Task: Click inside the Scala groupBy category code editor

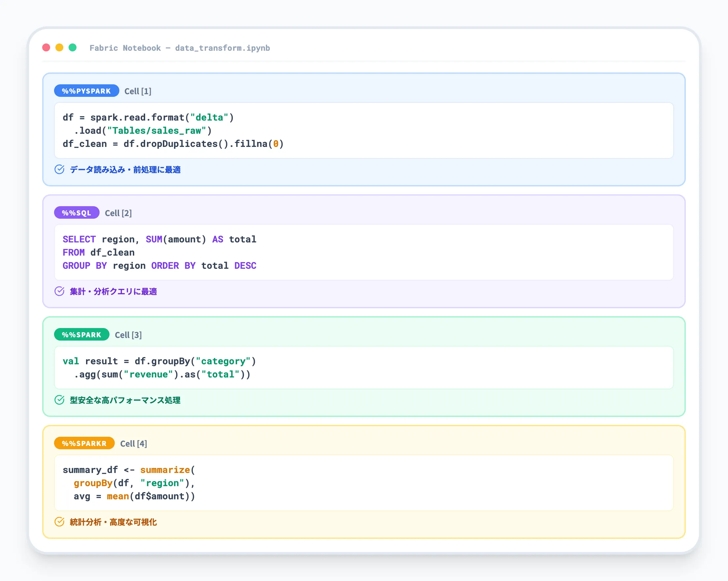Action: pos(363,368)
